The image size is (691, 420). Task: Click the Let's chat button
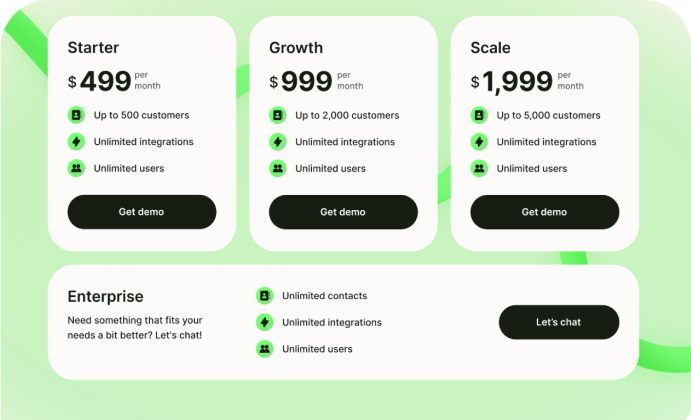pos(558,322)
